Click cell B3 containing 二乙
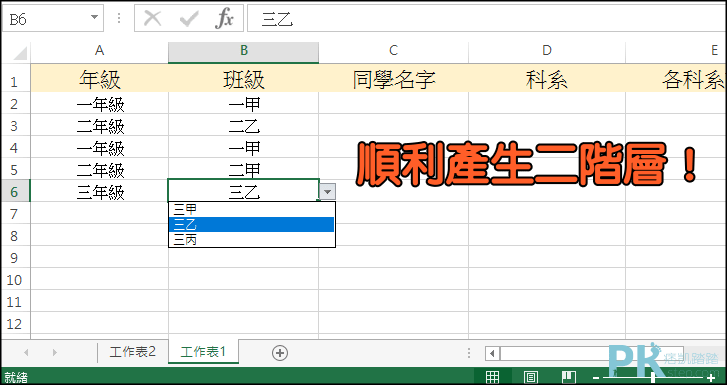The image size is (727, 385). point(244,126)
